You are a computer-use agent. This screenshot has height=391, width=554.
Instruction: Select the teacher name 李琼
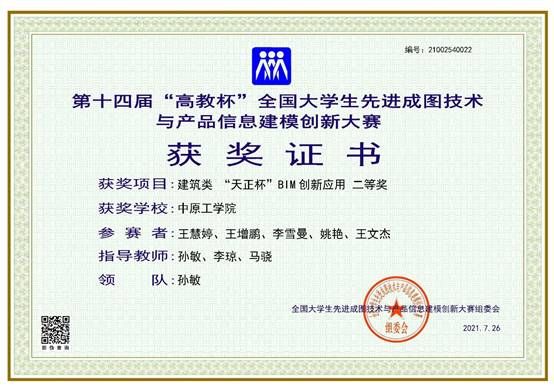point(225,257)
